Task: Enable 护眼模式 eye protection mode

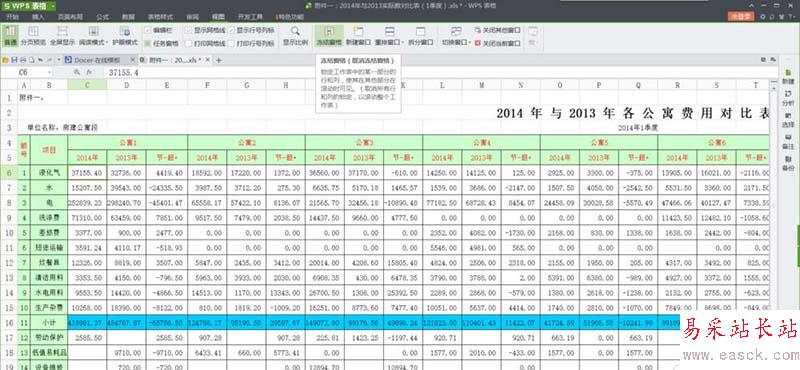Action: (124, 36)
